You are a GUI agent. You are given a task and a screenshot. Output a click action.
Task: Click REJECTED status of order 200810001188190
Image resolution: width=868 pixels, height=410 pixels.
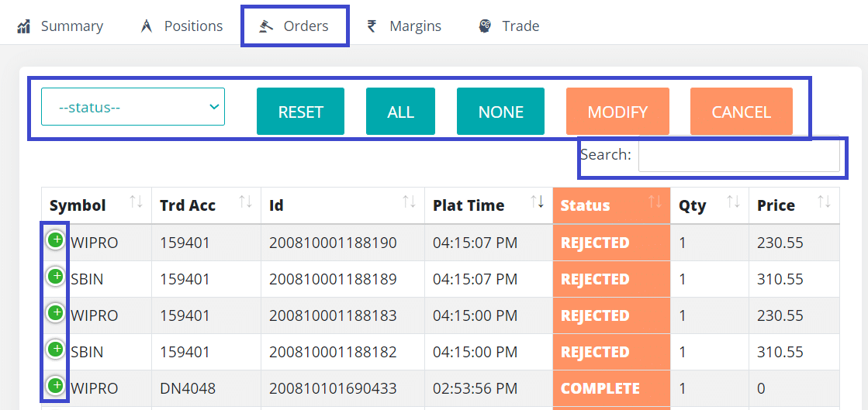click(x=595, y=243)
